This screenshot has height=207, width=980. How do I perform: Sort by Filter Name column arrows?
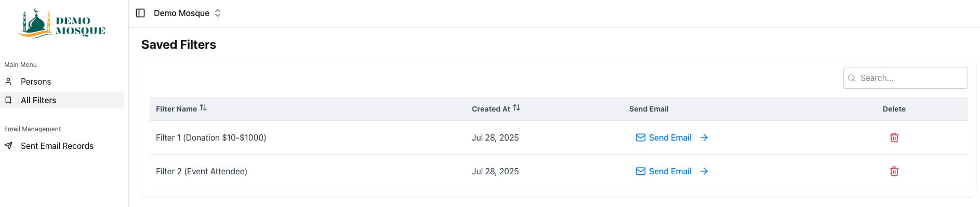[203, 108]
